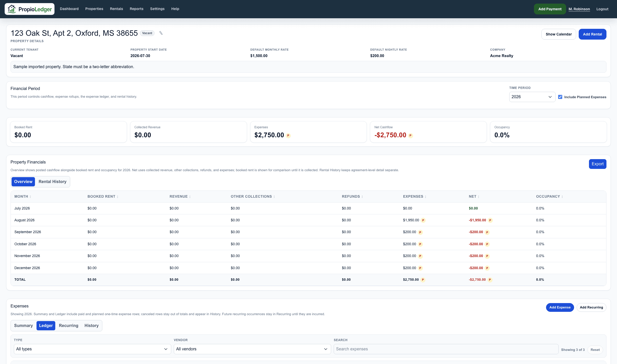Screen dimensions: 617x364
Task: Select the expenses Ledger tab
Action: coord(46,326)
